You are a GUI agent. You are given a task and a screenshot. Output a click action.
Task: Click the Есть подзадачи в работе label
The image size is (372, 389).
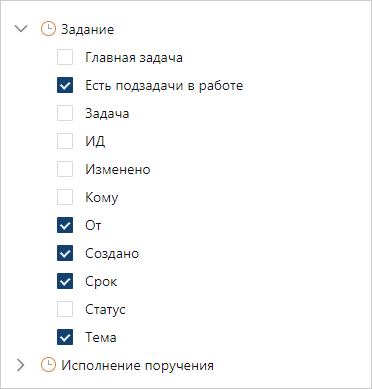click(164, 86)
